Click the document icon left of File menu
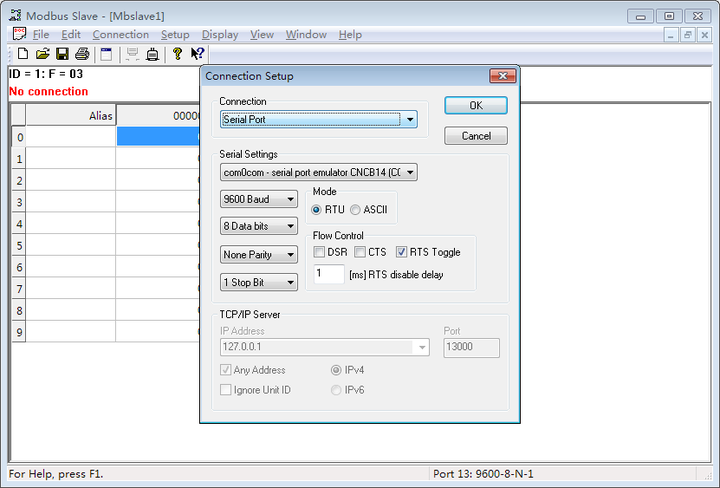Screen dimensions: 720x488 pos(19,34)
